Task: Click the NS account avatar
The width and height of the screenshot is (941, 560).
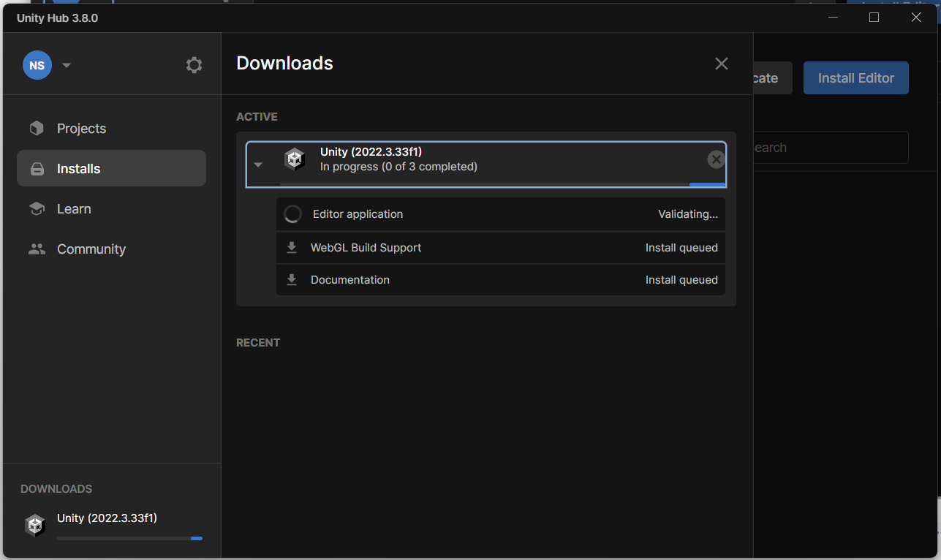Action: pos(37,65)
